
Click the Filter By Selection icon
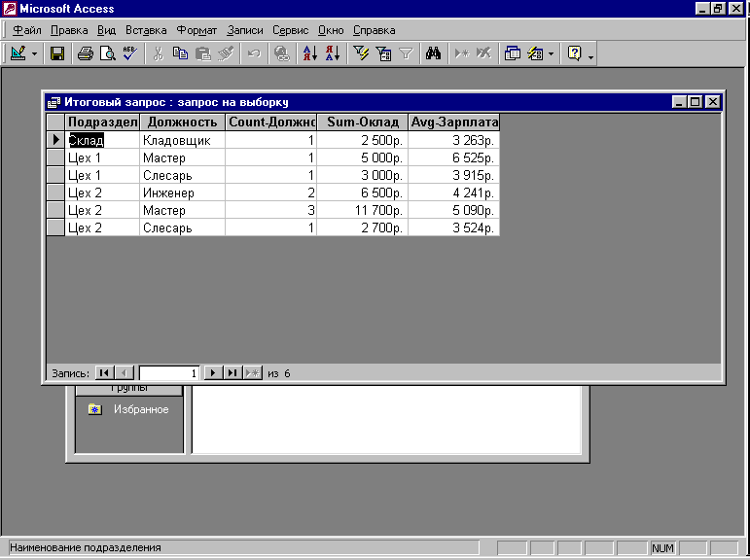[x=361, y=53]
